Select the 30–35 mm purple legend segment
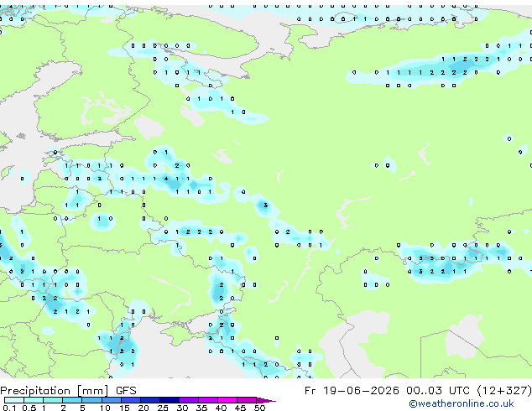Image resolution: width=532 pixels, height=411 pixels. tap(189, 400)
